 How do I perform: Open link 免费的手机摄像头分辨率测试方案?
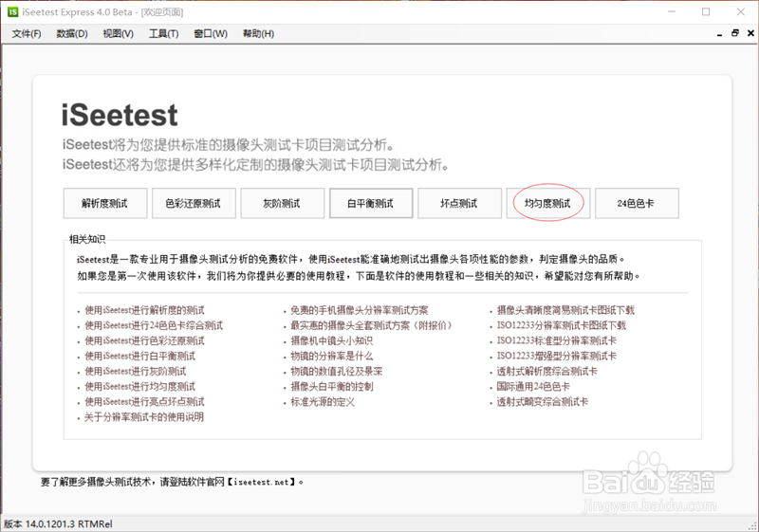coord(360,310)
